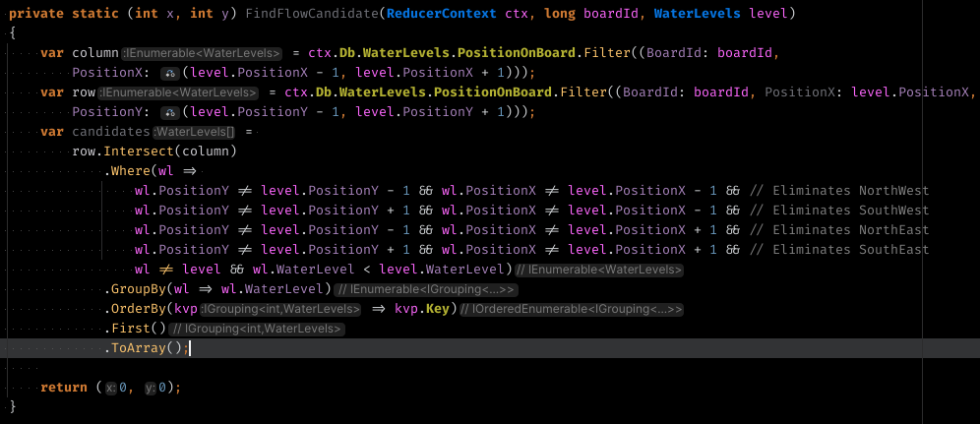Click the WaterLevels[] type hint after candidates
The width and height of the screenshot is (980, 424).
point(194,133)
